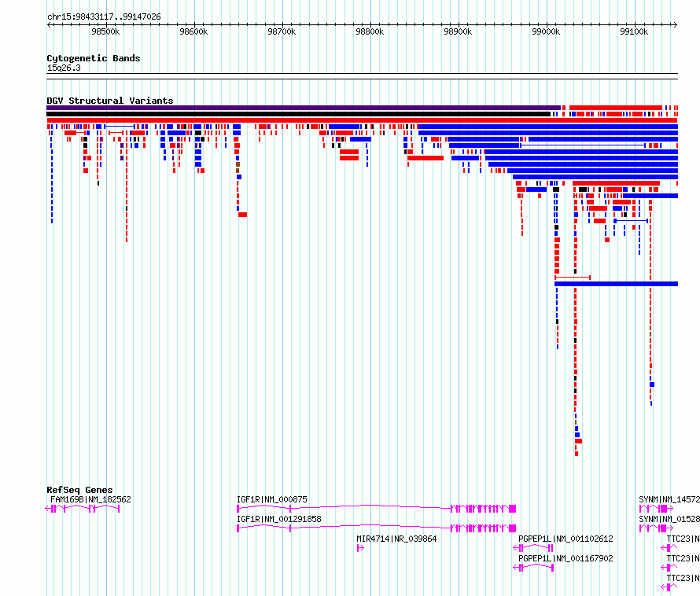
Task: Select the RefSeq Genes track title
Action: 79,490
